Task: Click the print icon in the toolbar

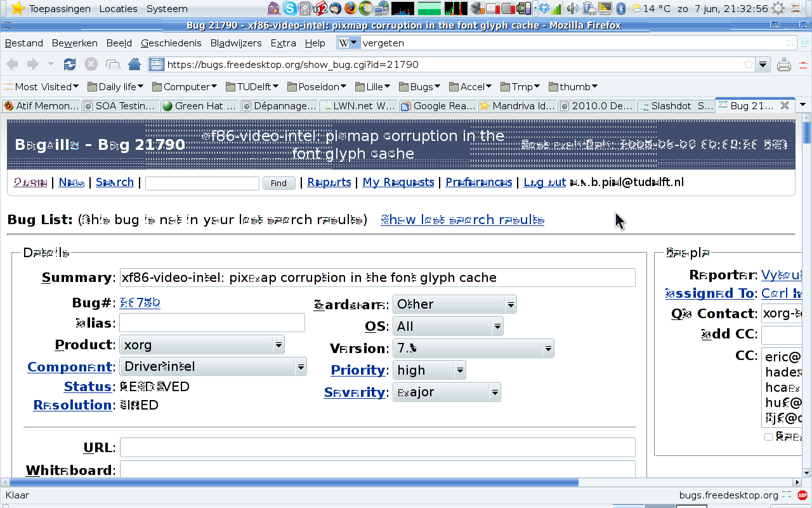Action: (x=784, y=64)
